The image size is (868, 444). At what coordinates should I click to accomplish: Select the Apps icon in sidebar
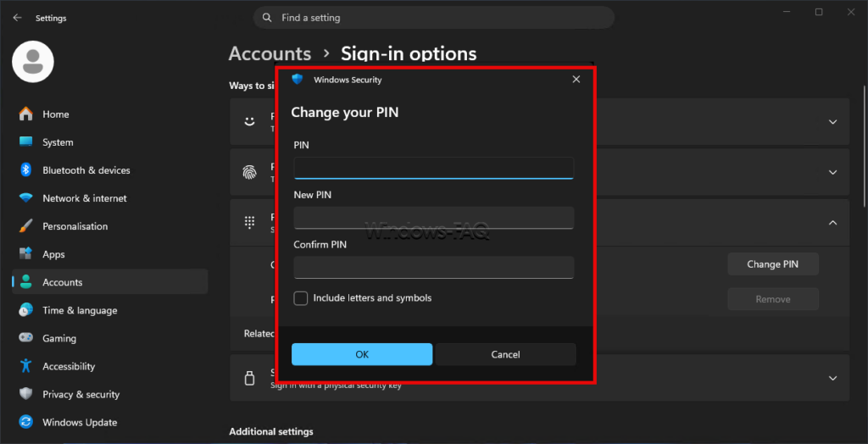[x=26, y=254]
